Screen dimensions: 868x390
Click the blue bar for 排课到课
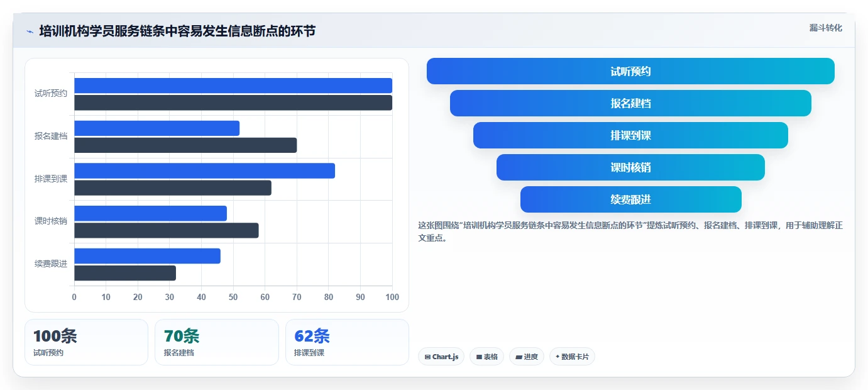(204, 170)
